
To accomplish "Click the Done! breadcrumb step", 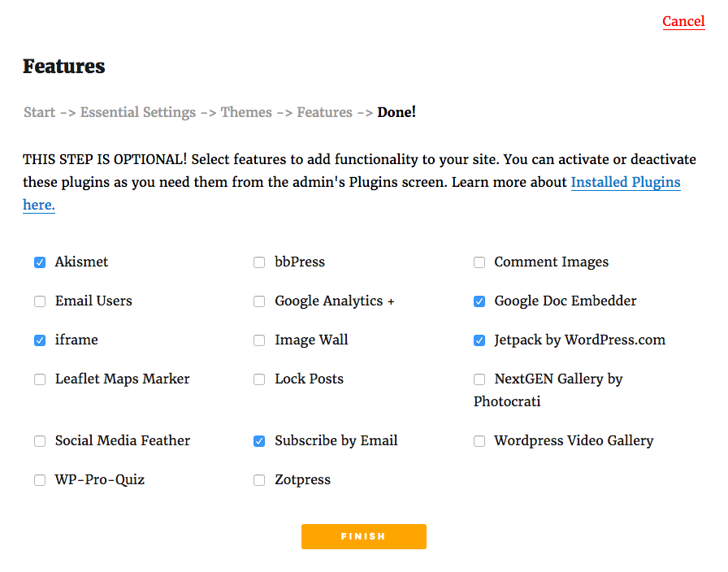I will pos(396,112).
